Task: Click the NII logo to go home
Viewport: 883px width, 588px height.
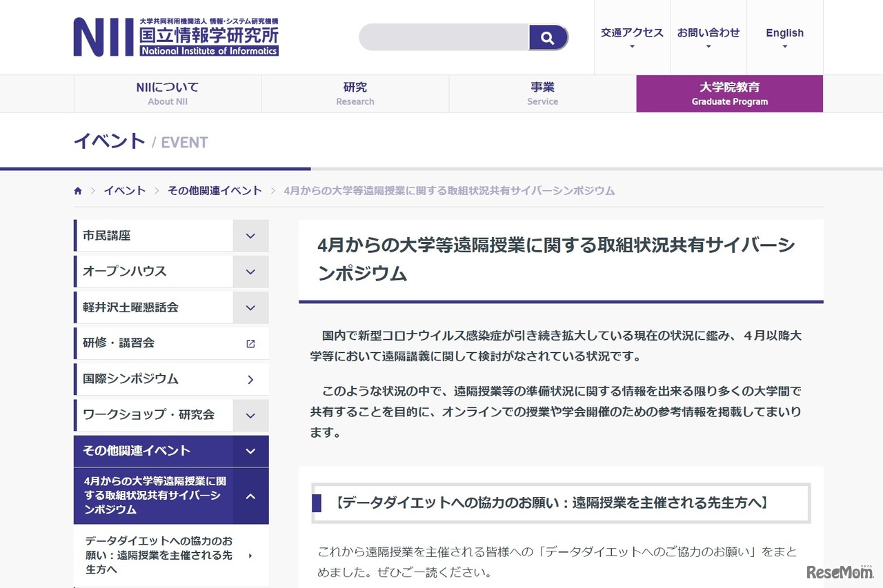Action: (x=176, y=37)
